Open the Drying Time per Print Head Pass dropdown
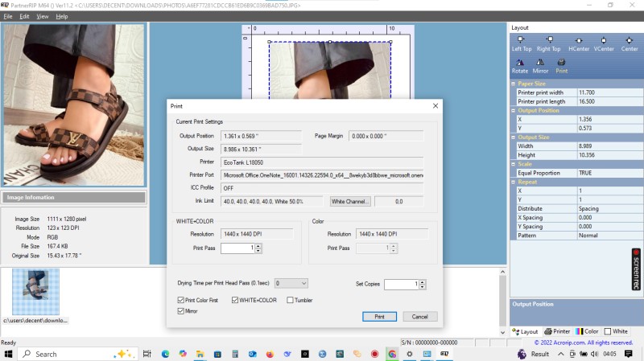 (291, 283)
